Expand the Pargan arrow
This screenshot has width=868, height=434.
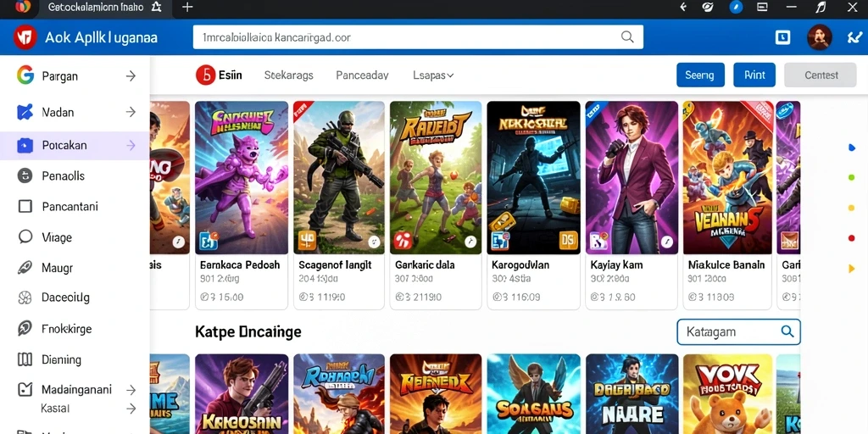131,75
